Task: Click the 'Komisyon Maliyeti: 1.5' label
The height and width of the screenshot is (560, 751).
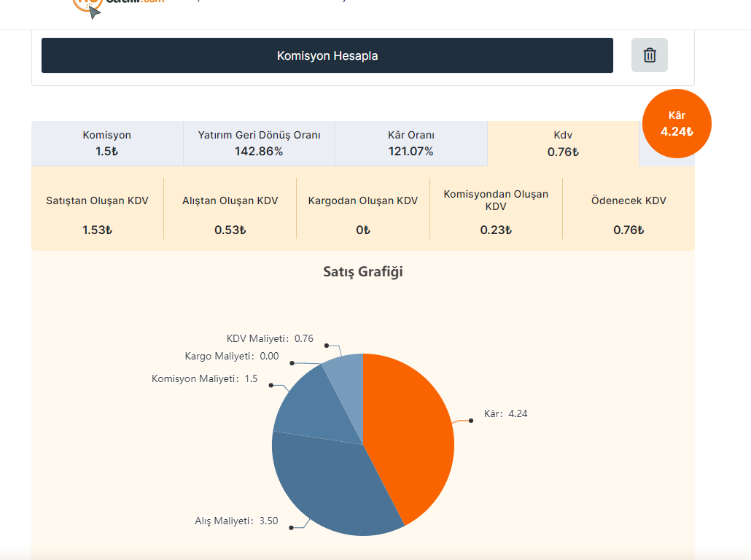Action: (204, 378)
